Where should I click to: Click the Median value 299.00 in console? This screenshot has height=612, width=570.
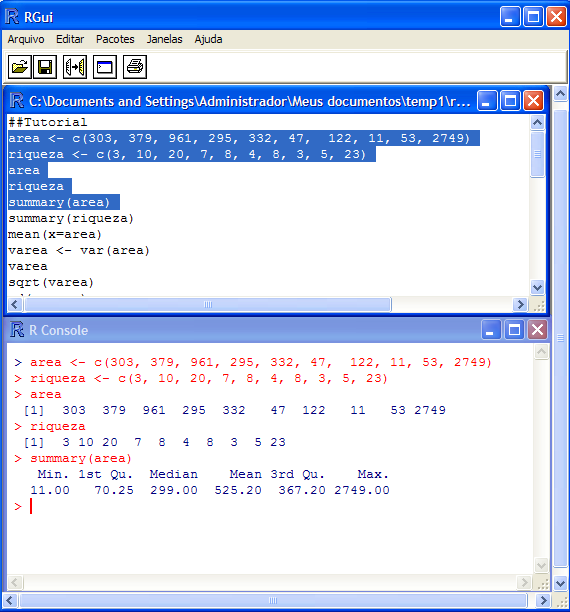point(174,490)
